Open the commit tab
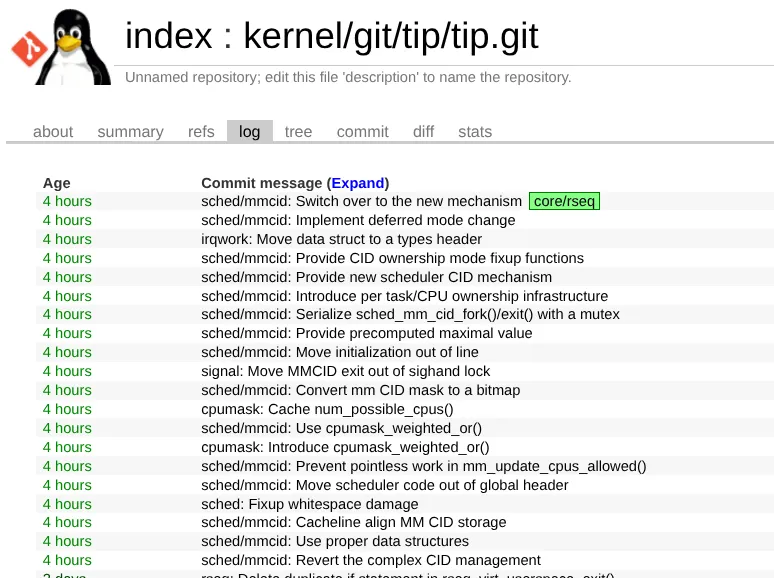 tap(362, 132)
